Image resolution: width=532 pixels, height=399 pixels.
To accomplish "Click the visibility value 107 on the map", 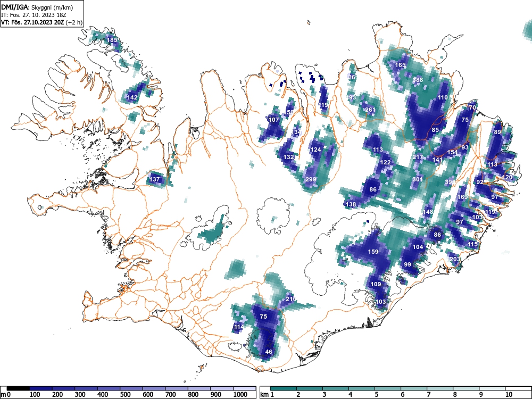I will point(273,120).
